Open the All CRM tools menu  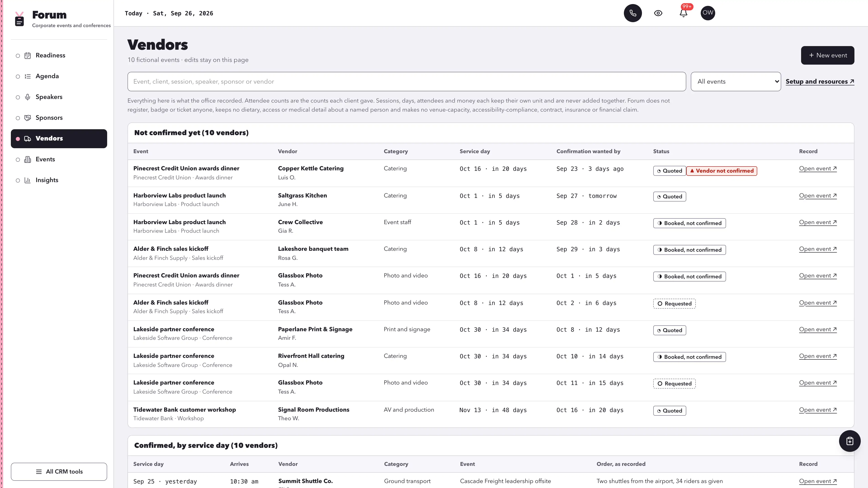59,472
